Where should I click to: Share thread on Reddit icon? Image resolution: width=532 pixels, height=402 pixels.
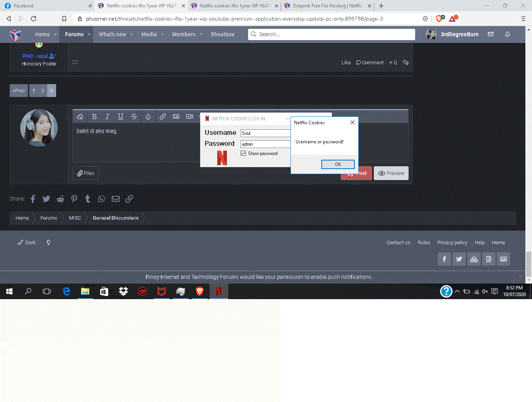pyautogui.click(x=60, y=199)
